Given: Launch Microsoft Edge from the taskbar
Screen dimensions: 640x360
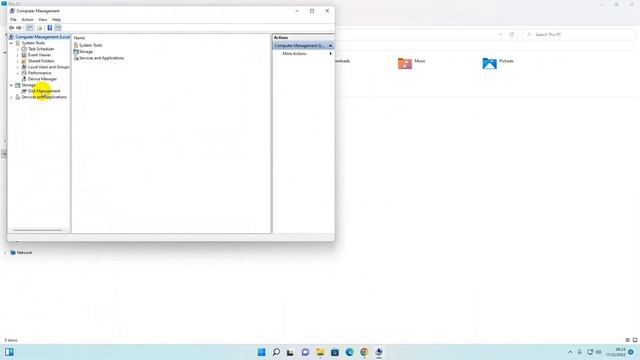Looking at the screenshot, I should pyautogui.click(x=349, y=352).
